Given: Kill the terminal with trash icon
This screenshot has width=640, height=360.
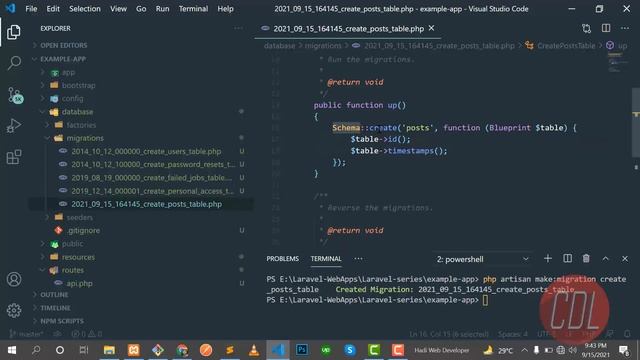Looking at the screenshot, I should [586, 258].
